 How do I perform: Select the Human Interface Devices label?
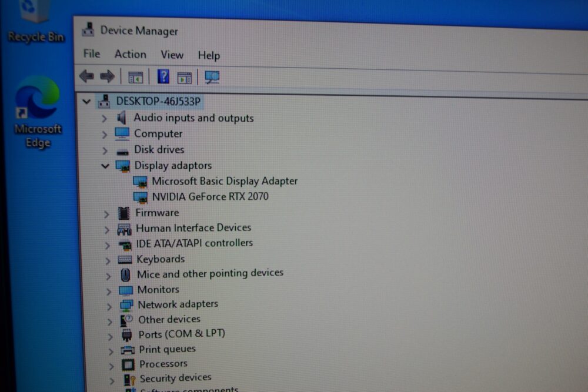[x=193, y=228]
